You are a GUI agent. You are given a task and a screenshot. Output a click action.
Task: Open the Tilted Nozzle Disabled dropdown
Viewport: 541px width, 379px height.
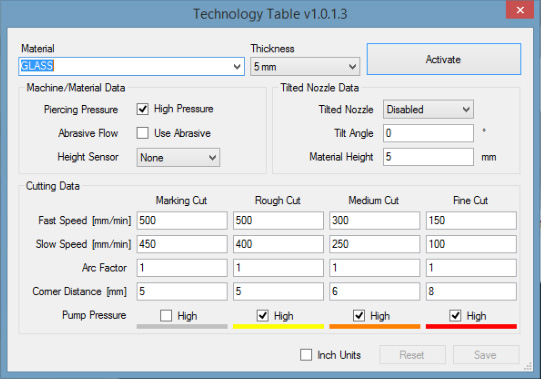pos(428,109)
